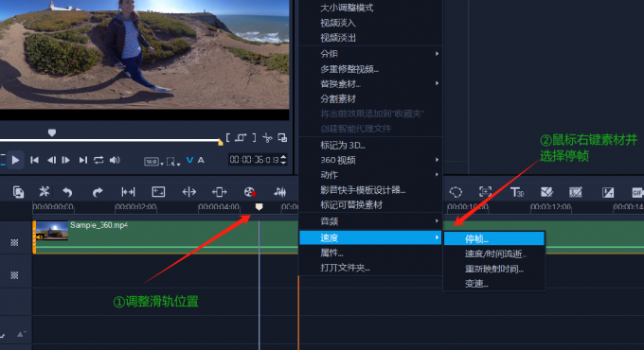Toggle repeat loop playback
This screenshot has height=350, width=644.
point(98,160)
